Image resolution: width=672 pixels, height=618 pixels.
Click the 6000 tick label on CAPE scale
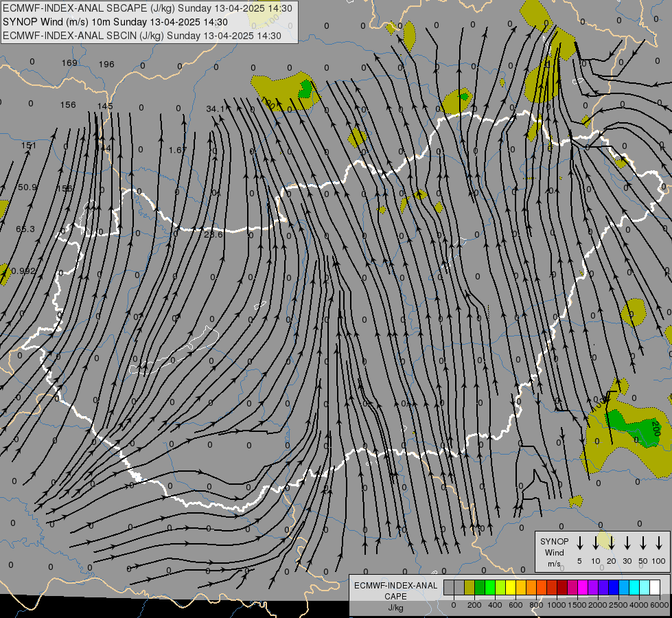[x=659, y=605]
